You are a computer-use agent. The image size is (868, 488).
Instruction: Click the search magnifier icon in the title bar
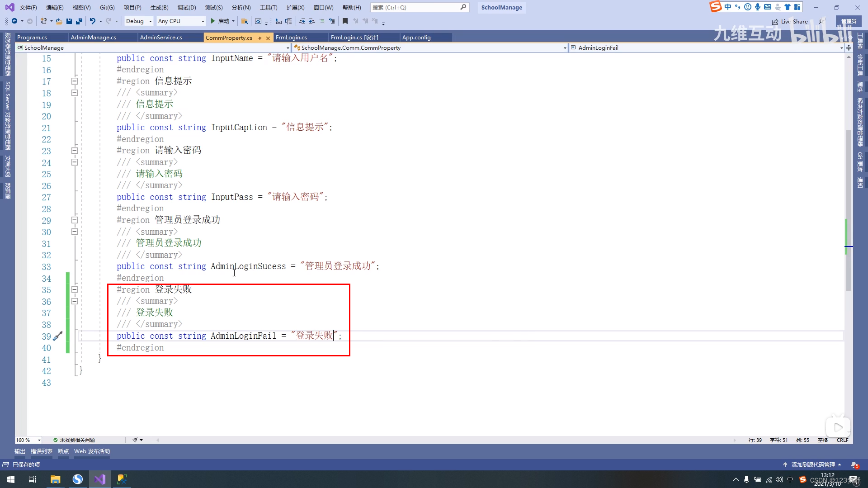pyautogui.click(x=463, y=7)
